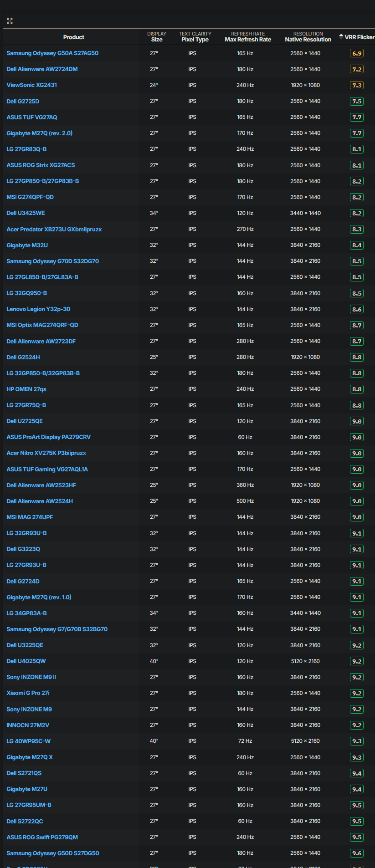375x868 pixels.
Task: Select the Dell U4025QW link
Action: [26, 661]
